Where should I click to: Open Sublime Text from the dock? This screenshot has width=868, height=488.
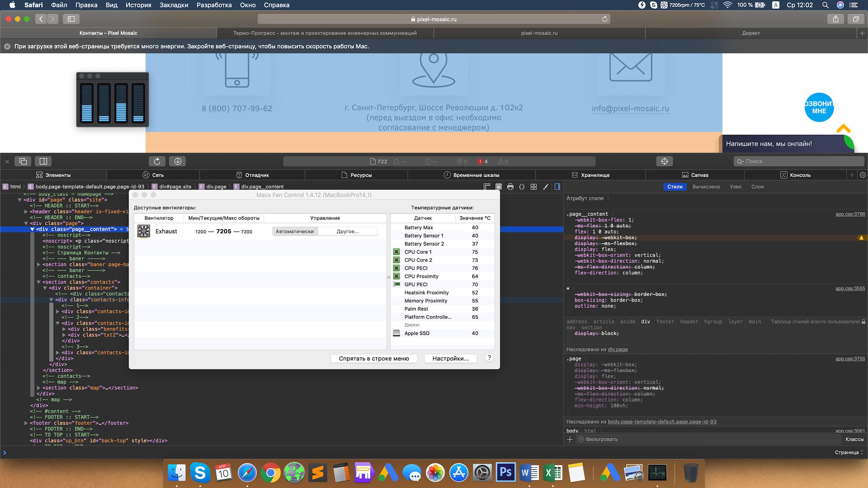click(x=318, y=473)
